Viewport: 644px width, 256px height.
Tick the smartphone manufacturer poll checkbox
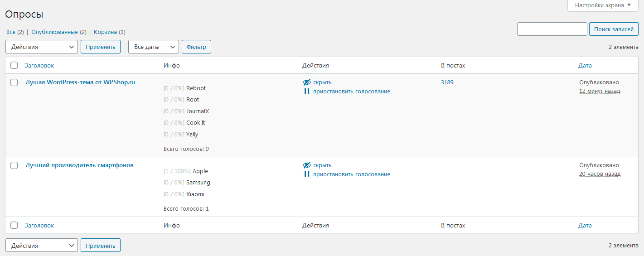click(14, 165)
